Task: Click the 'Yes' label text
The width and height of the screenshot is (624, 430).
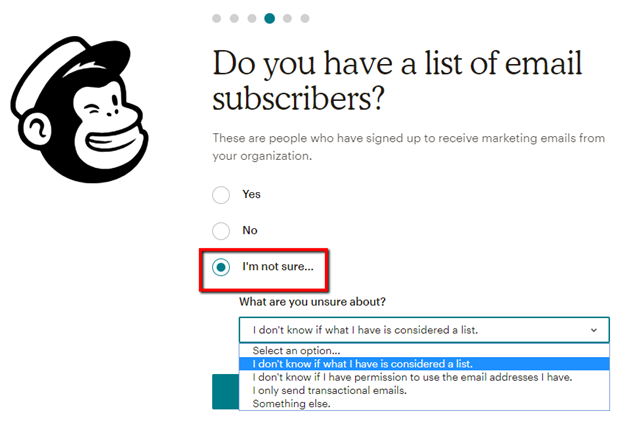Action: (251, 194)
